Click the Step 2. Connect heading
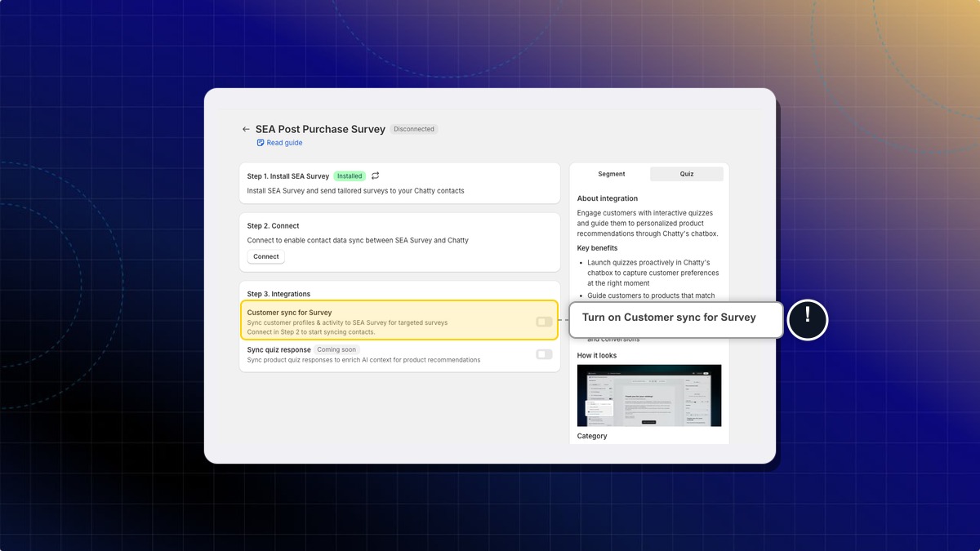The height and width of the screenshot is (551, 980). click(x=274, y=226)
